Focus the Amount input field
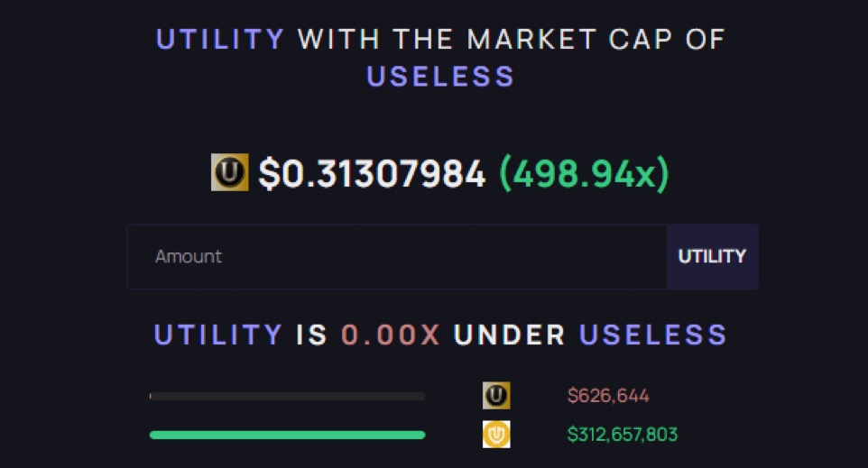This screenshot has width=868, height=468. (x=397, y=257)
